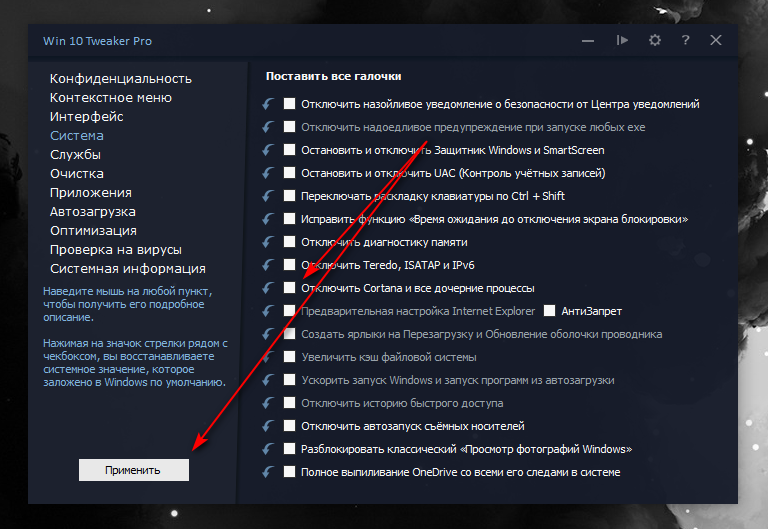Close Win 10 Tweaker Pro window
This screenshot has height=529, width=768.
click(x=716, y=40)
